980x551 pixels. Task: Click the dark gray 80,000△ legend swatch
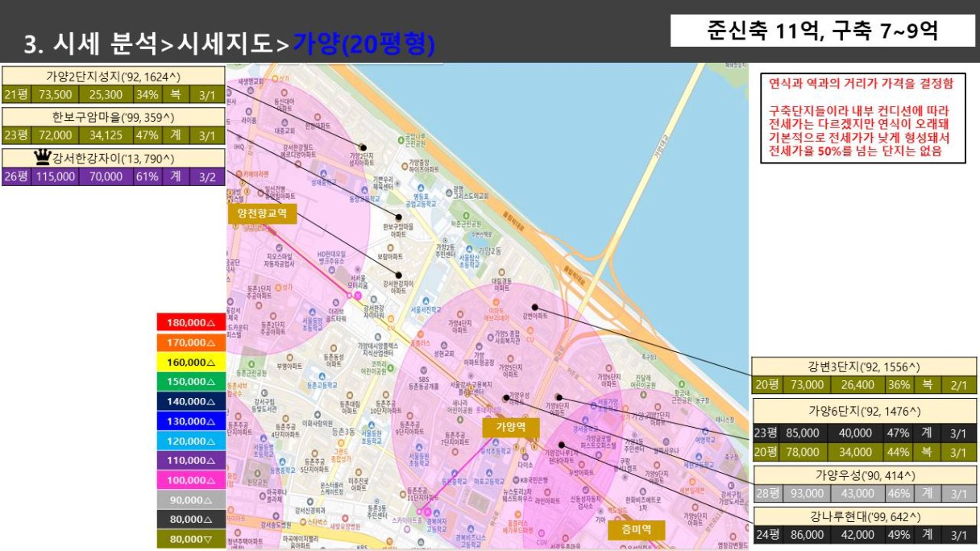pyautogui.click(x=192, y=520)
